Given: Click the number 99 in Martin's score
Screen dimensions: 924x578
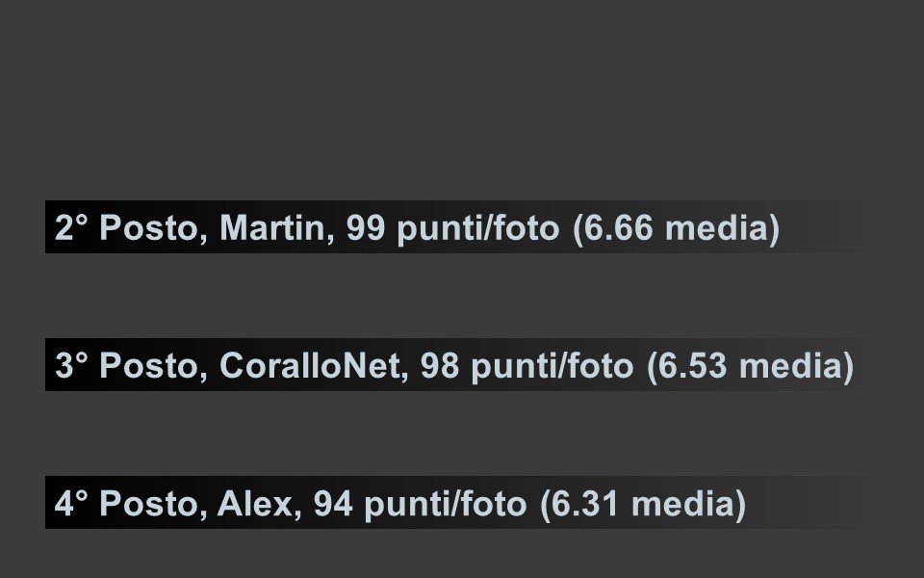Looking at the screenshot, I should [x=366, y=227].
